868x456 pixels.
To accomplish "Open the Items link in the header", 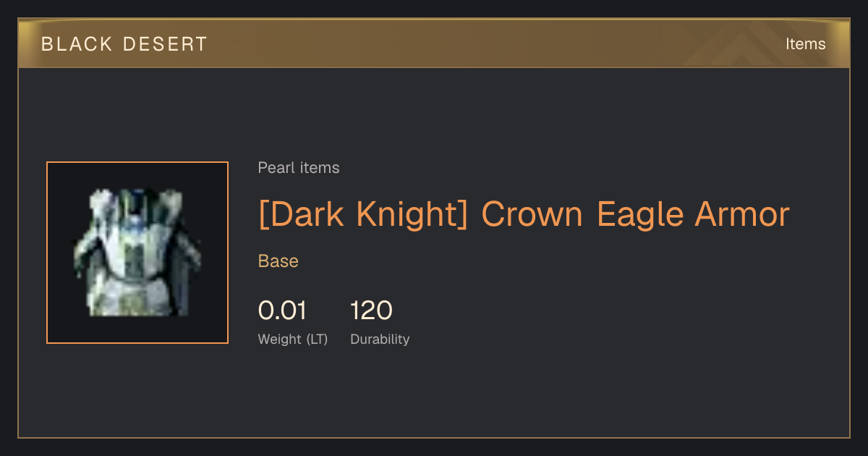I will tap(805, 43).
